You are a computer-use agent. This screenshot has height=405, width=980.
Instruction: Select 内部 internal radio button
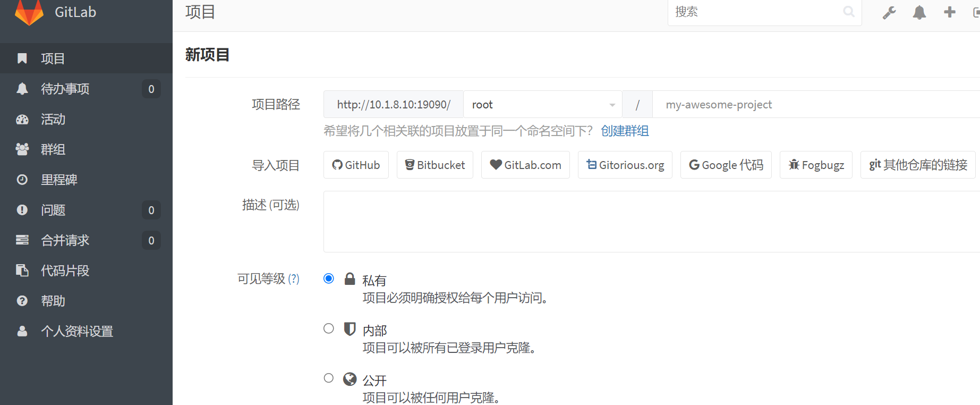pos(329,328)
